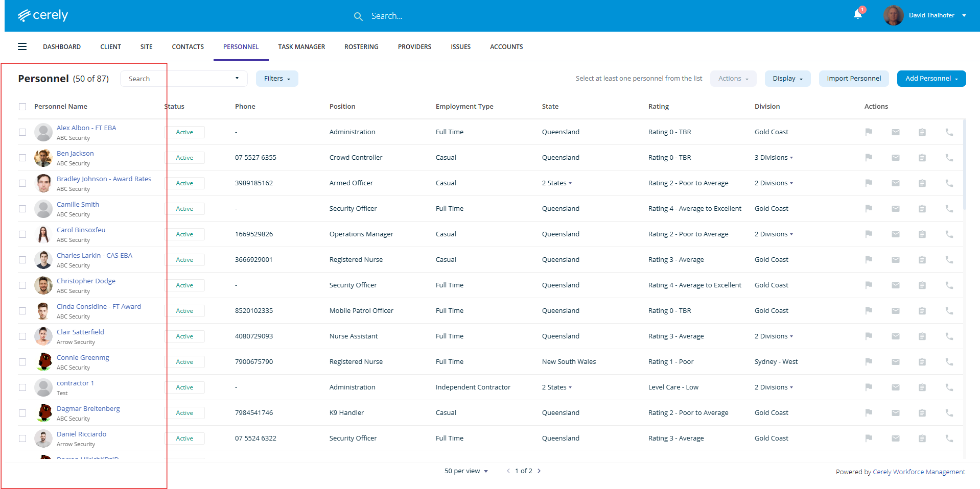980x489 pixels.
Task: Sort by the Position column header
Action: [x=342, y=107]
